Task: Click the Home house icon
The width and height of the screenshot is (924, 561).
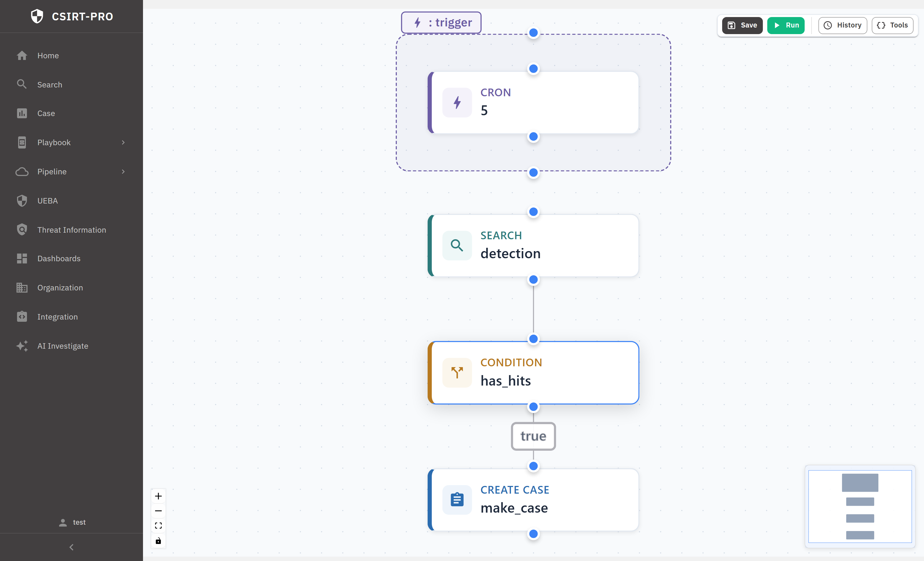Action: (x=22, y=56)
